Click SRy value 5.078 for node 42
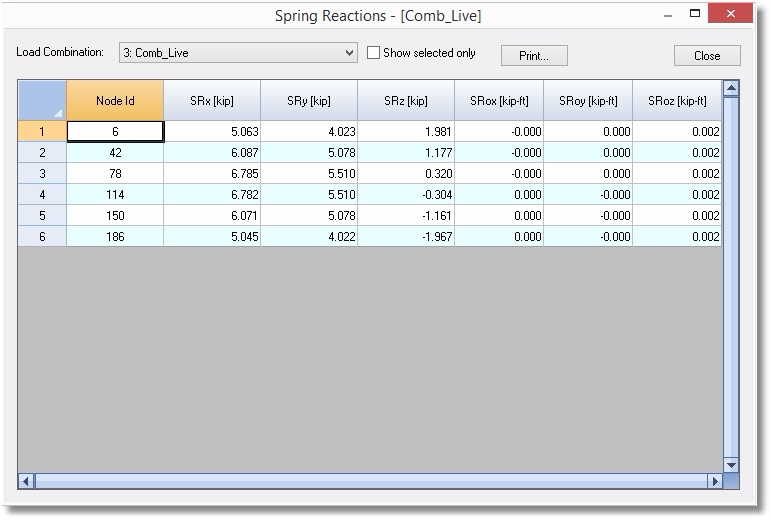This screenshot has width=771, height=520. pos(309,152)
